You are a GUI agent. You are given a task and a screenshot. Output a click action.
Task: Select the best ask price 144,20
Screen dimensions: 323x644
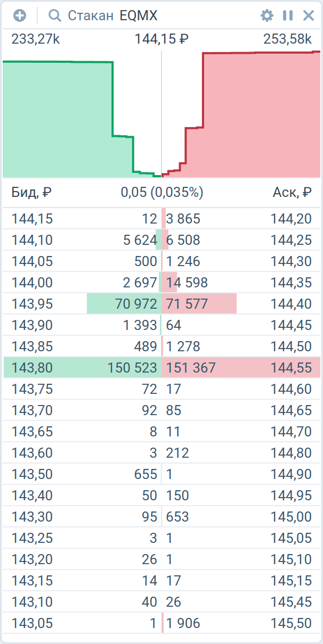291,219
